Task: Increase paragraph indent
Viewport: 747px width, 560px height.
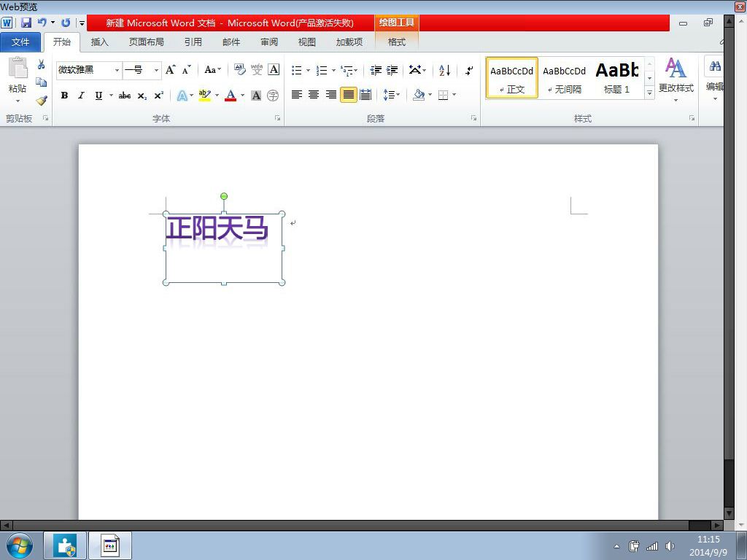Action: (392, 71)
